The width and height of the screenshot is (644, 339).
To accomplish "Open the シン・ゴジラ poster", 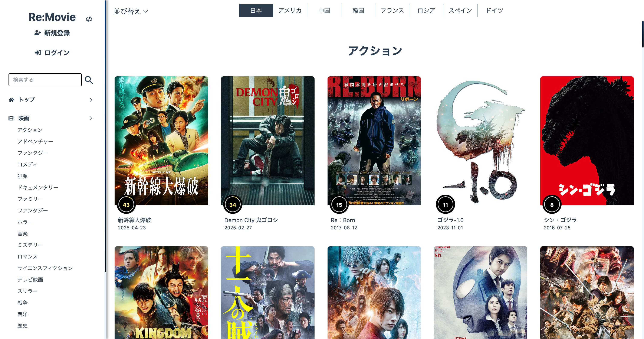I will click(x=587, y=141).
